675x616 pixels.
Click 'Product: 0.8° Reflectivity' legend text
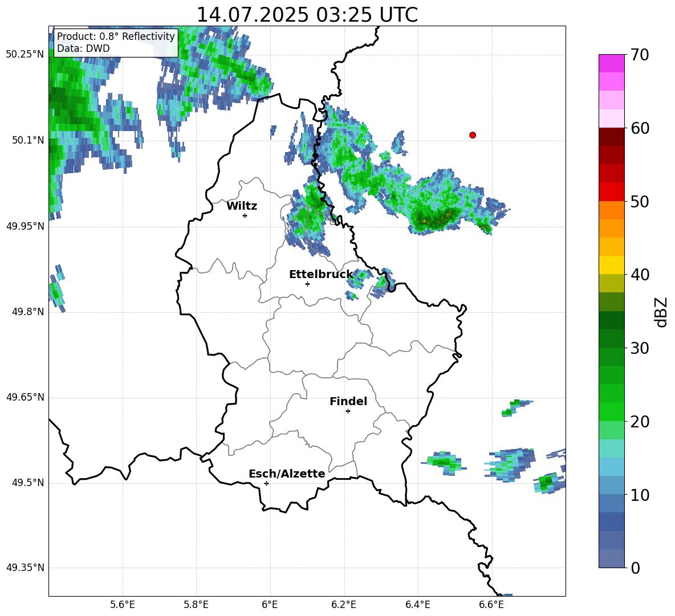pos(116,36)
